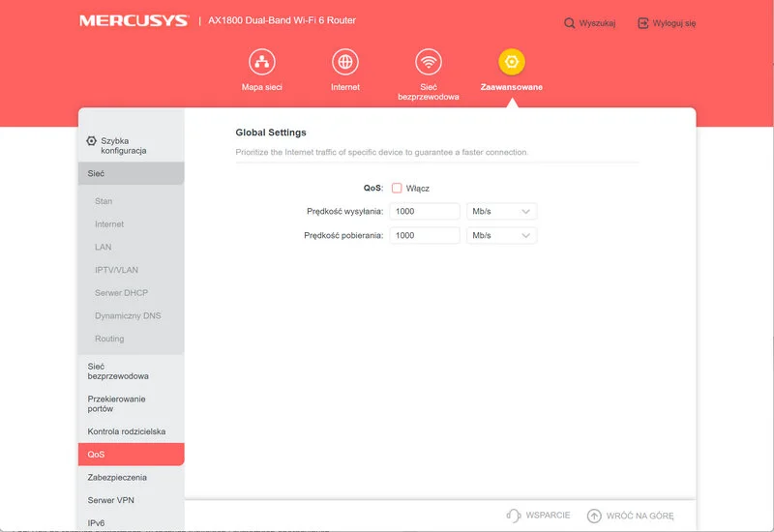Screen dimensions: 774x532
Task: Select the Zaawansowane gear icon
Action: (512, 63)
